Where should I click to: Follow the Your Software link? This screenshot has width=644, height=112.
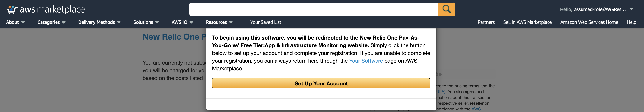click(366, 61)
